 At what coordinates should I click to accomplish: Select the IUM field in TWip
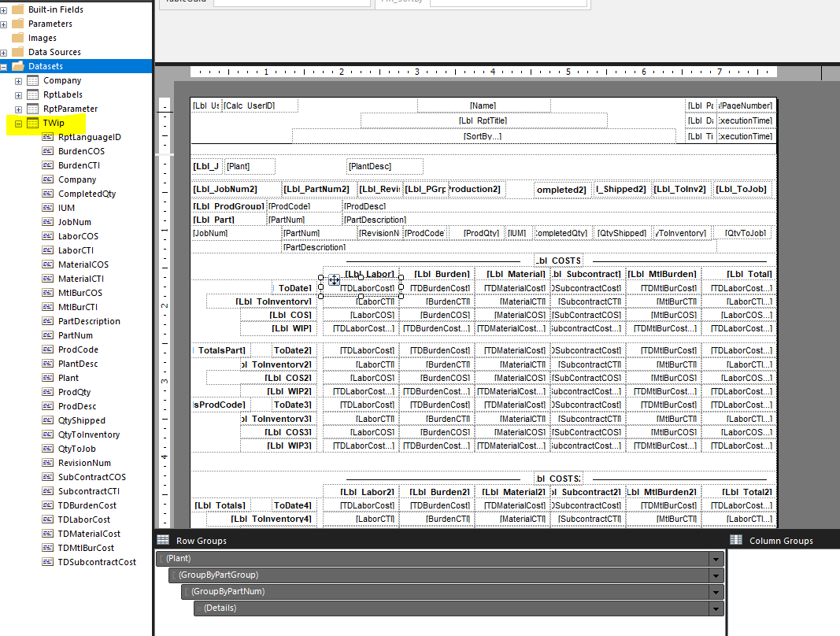pyautogui.click(x=66, y=208)
